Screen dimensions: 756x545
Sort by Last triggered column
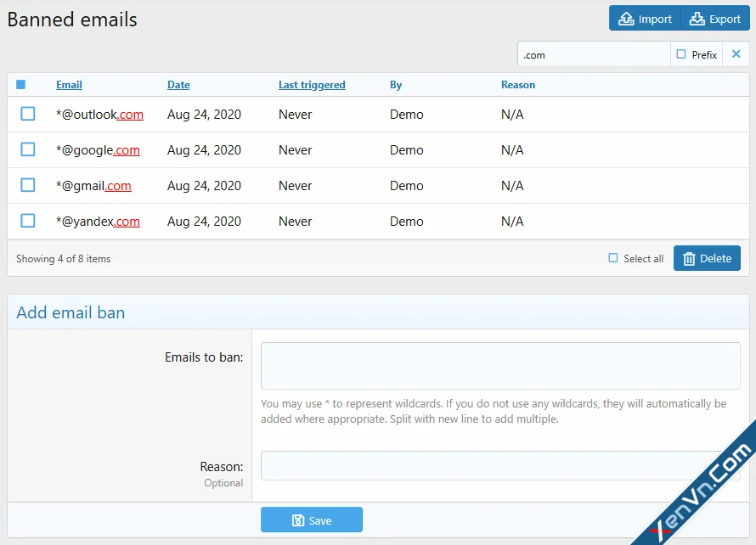pos(312,84)
